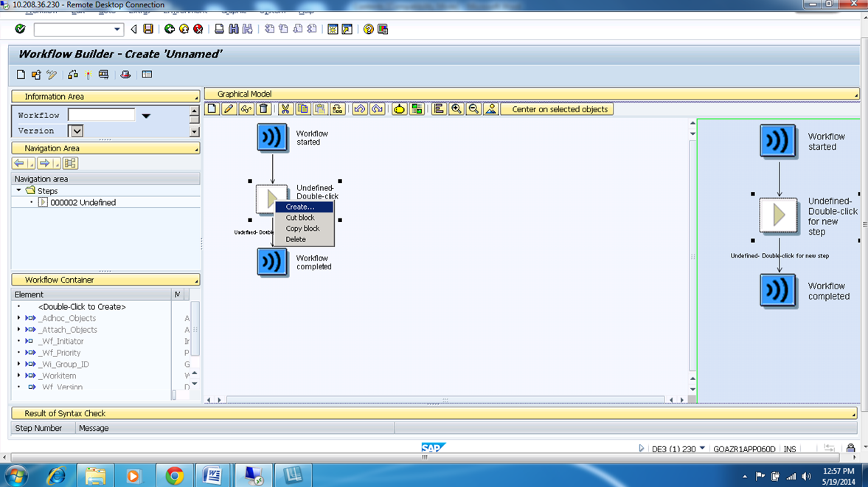Select the pencil edit icon in the model toolbar
Image resolution: width=868 pixels, height=487 pixels.
pyautogui.click(x=228, y=108)
